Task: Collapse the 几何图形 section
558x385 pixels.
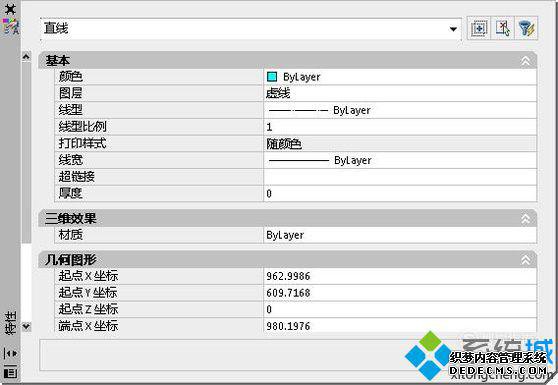Action: 526,260
